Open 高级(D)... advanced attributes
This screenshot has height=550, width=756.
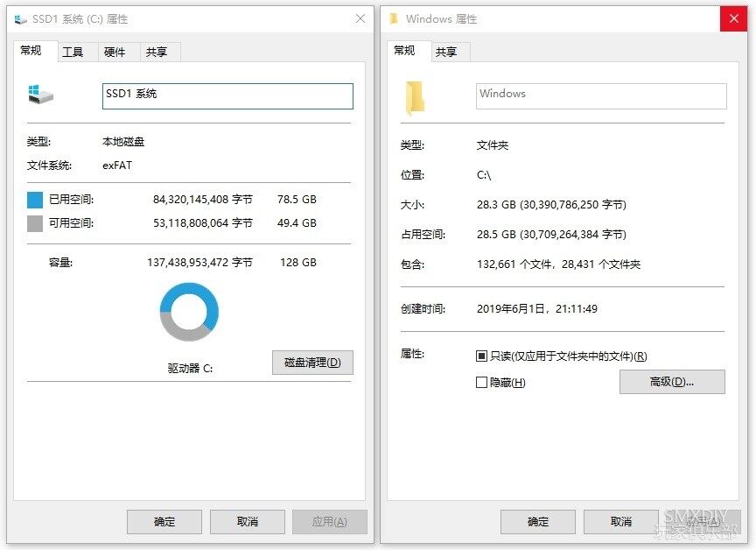pos(672,382)
